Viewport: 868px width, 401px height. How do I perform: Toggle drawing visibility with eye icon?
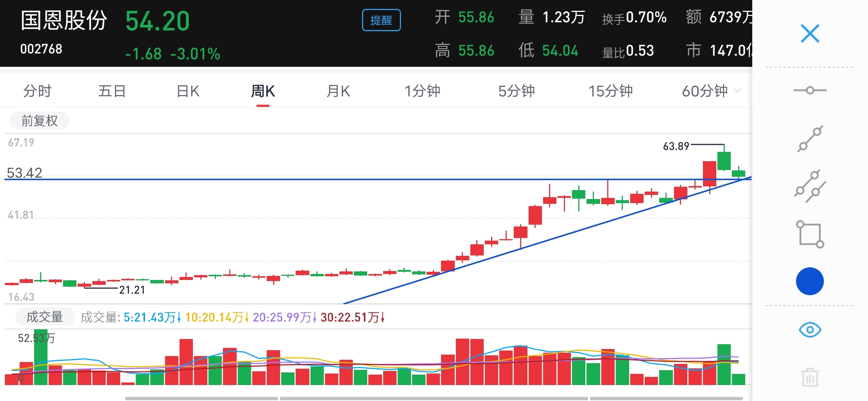(810, 330)
